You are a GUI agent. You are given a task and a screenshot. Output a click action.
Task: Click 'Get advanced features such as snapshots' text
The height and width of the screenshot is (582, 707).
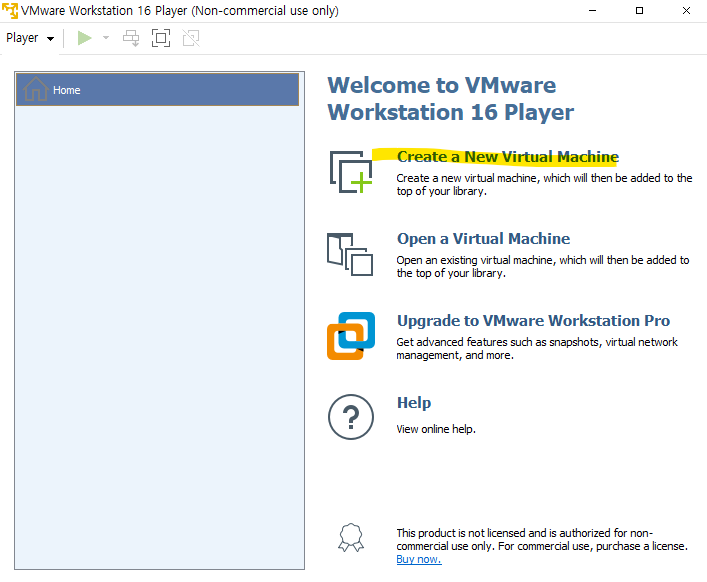[537, 348]
